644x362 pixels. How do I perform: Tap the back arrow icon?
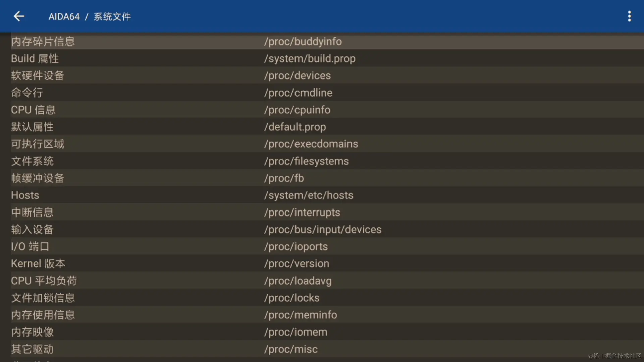tap(19, 16)
